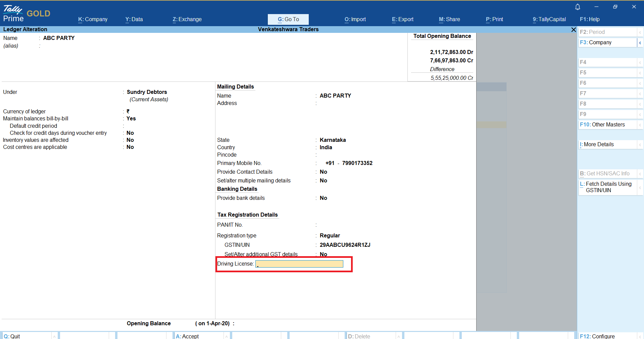Toggle Provide bank details No value
Screen dimensions: 644x339
(323, 198)
